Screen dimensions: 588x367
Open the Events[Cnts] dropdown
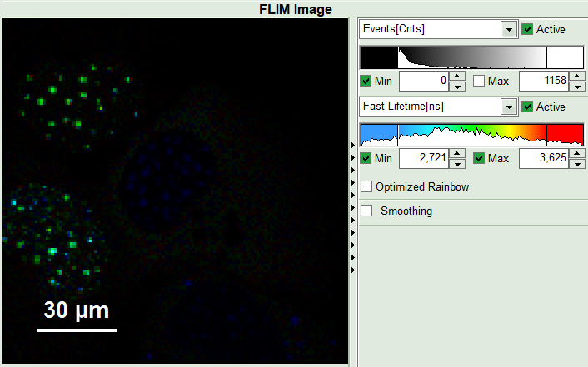(x=508, y=29)
